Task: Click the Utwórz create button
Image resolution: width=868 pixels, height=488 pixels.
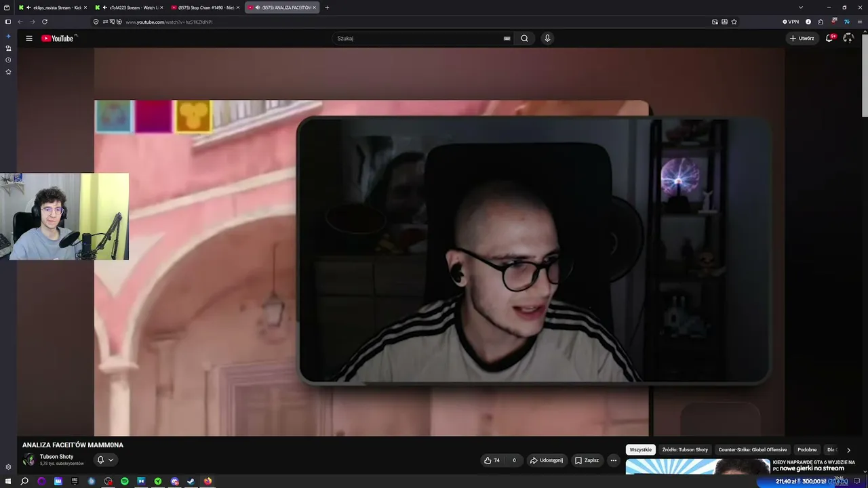Action: click(802, 39)
